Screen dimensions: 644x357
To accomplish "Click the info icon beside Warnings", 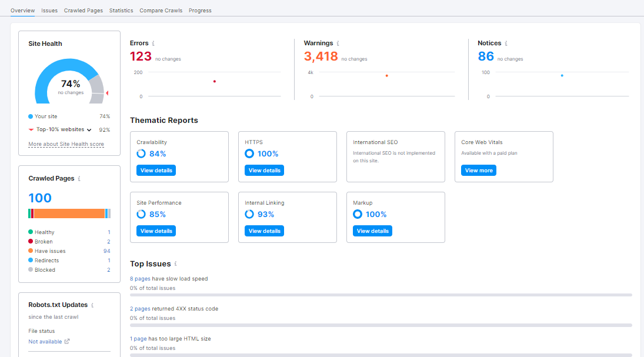I will click(x=338, y=44).
